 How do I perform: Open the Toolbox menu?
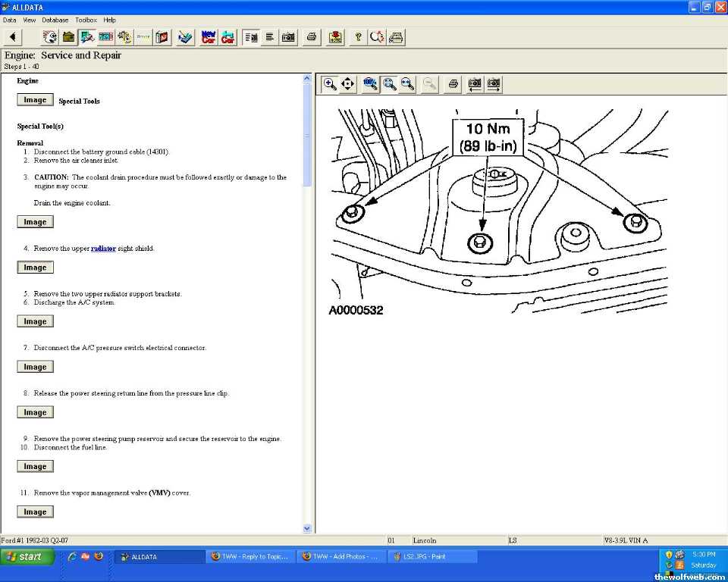86,20
